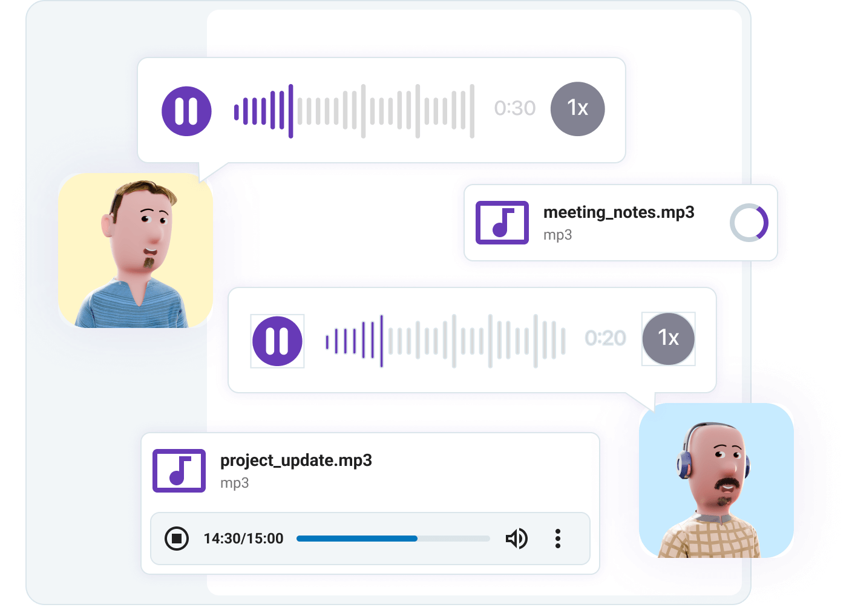This screenshot has height=616, width=852.
Task: Pause the 0:30 voice message
Action: pyautogui.click(x=186, y=111)
